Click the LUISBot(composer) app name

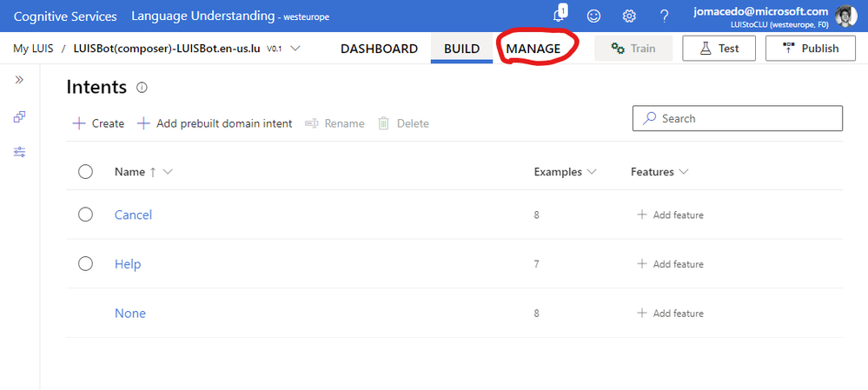(x=167, y=48)
